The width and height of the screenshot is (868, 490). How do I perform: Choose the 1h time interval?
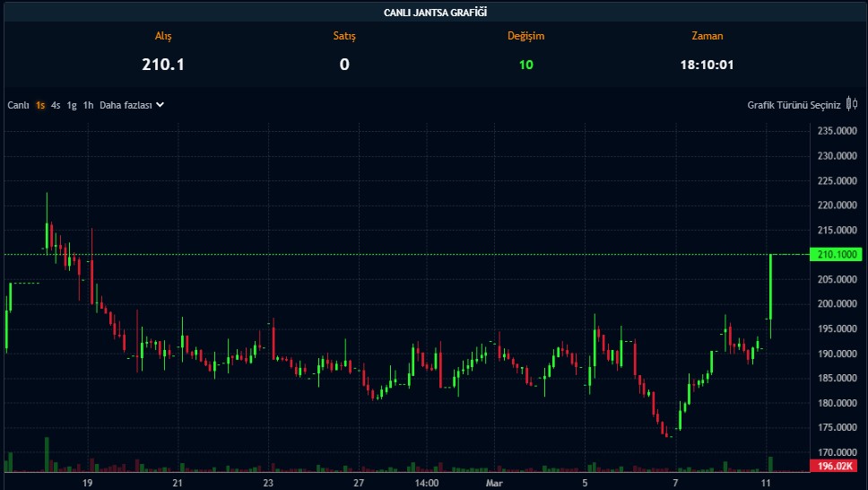88,105
